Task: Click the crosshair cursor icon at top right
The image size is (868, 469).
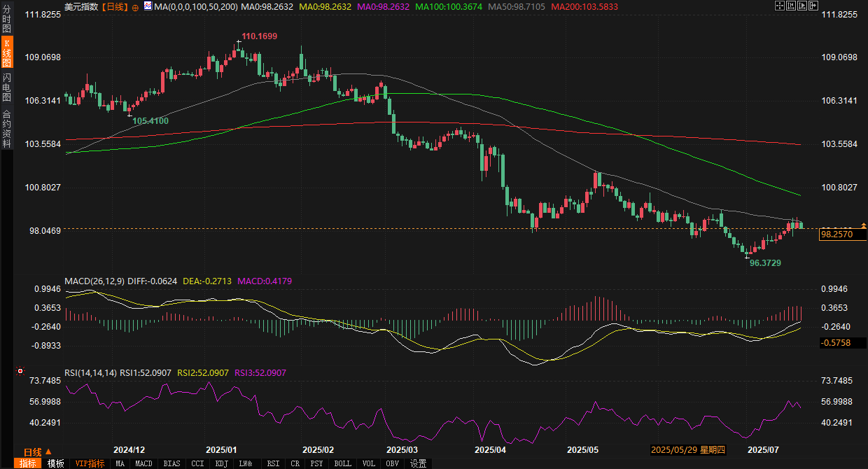Action: [780, 6]
